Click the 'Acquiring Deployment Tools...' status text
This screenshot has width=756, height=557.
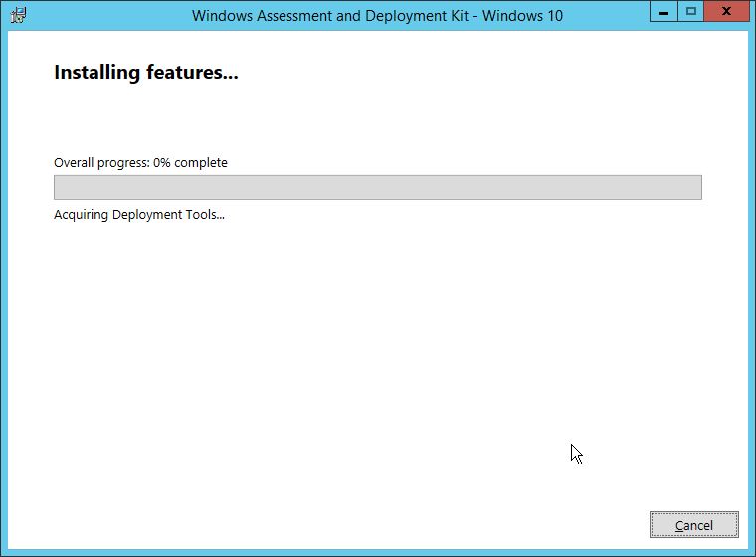pyautogui.click(x=139, y=215)
